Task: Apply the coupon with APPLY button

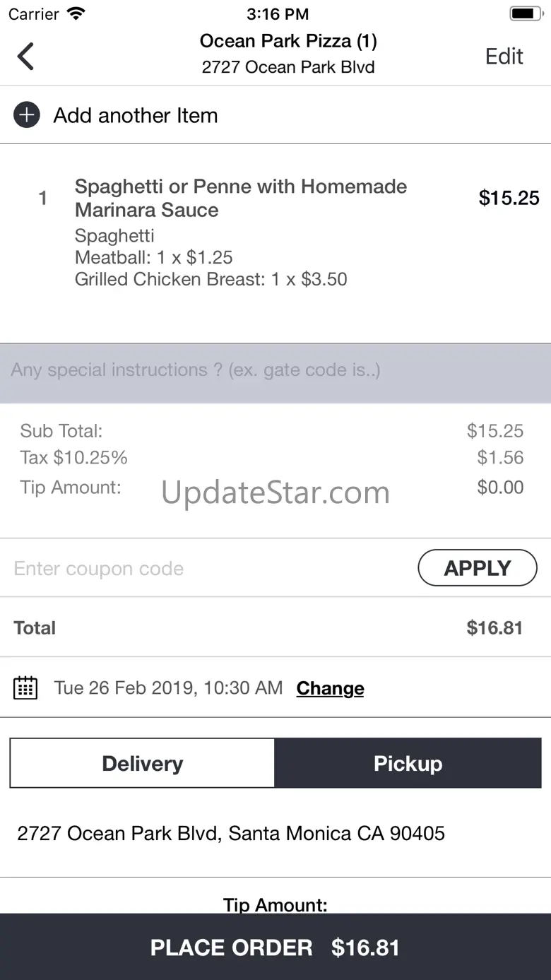Action: pyautogui.click(x=478, y=568)
